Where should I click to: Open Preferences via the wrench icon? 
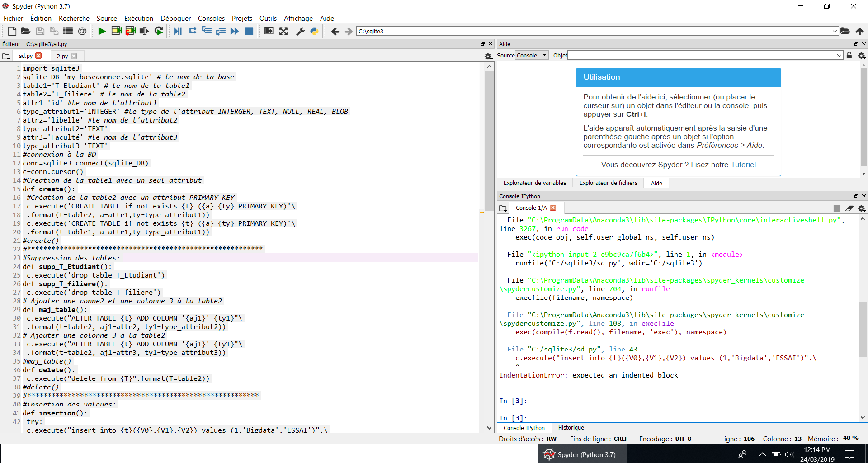300,31
